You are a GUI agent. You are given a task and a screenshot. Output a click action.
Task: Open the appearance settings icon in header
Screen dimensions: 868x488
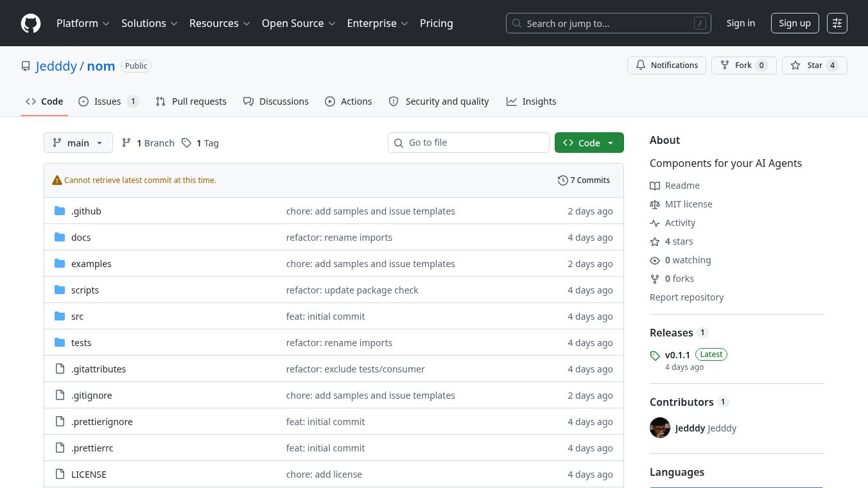point(837,23)
